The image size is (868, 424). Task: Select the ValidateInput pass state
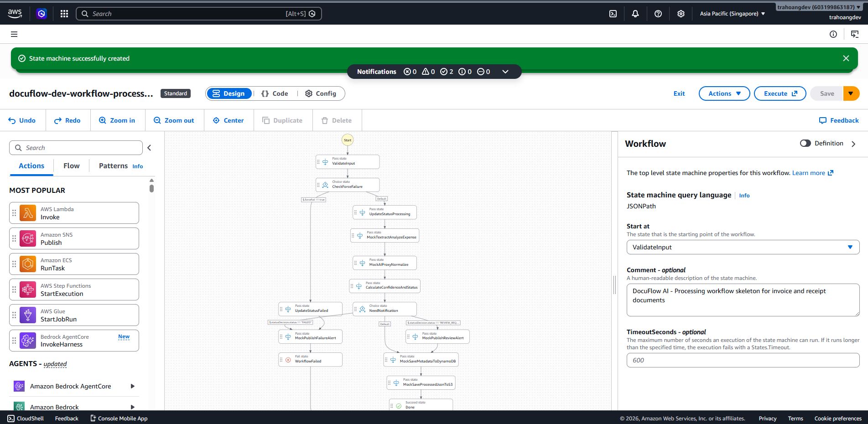348,161
